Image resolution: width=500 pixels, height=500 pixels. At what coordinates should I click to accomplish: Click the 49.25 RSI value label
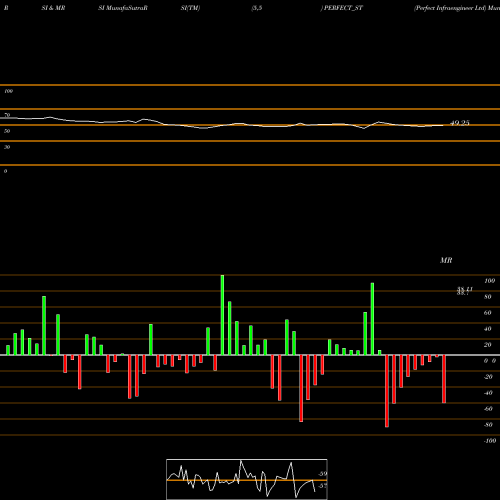coord(460,123)
